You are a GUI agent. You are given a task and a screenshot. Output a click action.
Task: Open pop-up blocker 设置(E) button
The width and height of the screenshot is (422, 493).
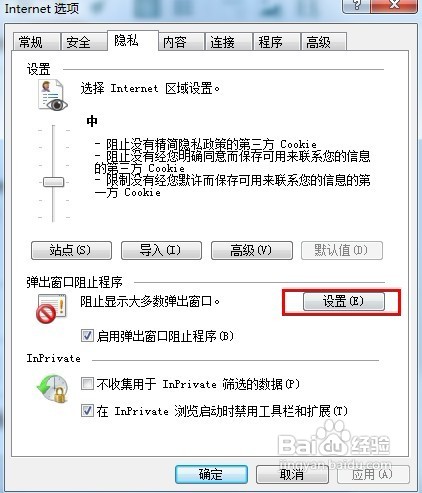point(344,302)
